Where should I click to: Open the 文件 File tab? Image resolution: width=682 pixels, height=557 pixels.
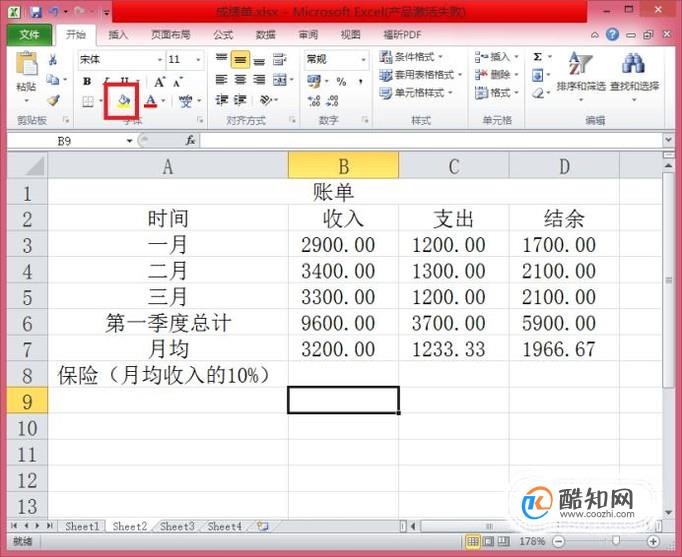click(29, 34)
